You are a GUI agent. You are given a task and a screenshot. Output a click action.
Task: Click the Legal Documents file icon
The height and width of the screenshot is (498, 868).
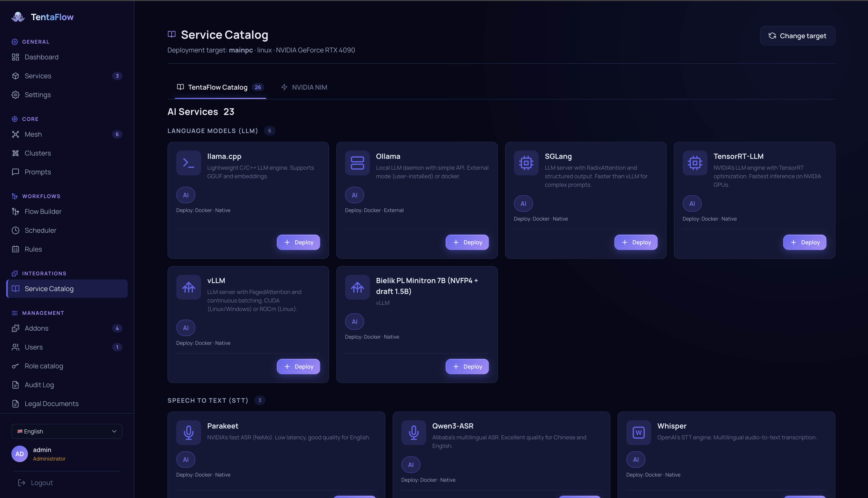[16, 404]
